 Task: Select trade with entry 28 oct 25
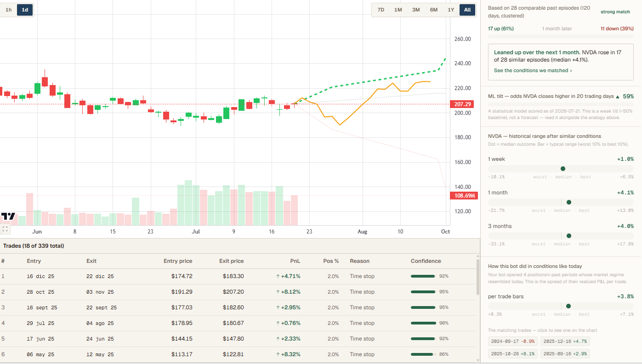coord(238,292)
